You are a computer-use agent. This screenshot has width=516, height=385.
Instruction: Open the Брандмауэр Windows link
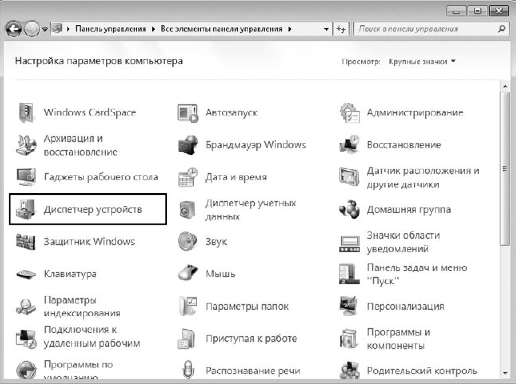pos(256,145)
